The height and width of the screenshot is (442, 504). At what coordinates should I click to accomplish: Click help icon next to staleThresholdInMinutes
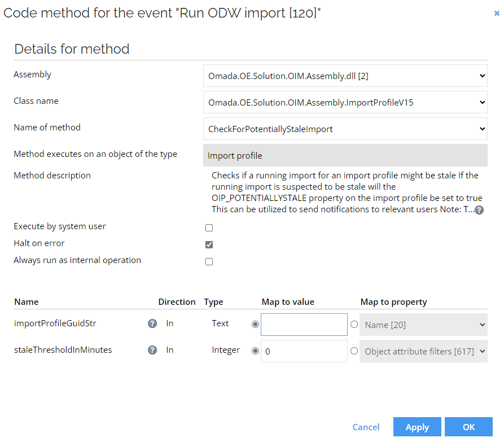[152, 350]
